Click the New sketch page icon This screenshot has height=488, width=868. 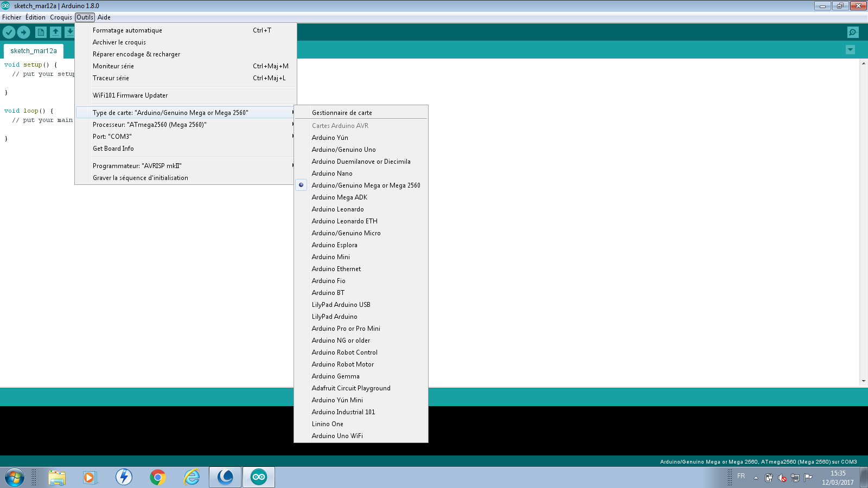[41, 33]
